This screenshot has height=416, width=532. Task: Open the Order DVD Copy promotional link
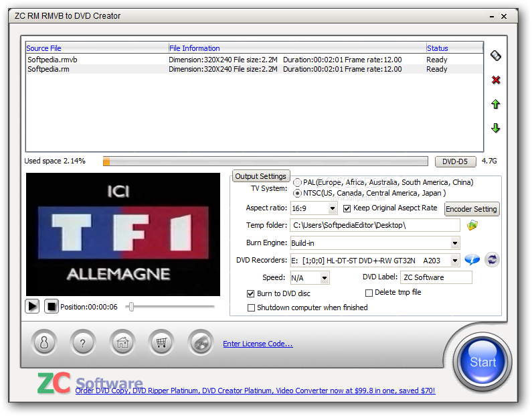pyautogui.click(x=255, y=391)
